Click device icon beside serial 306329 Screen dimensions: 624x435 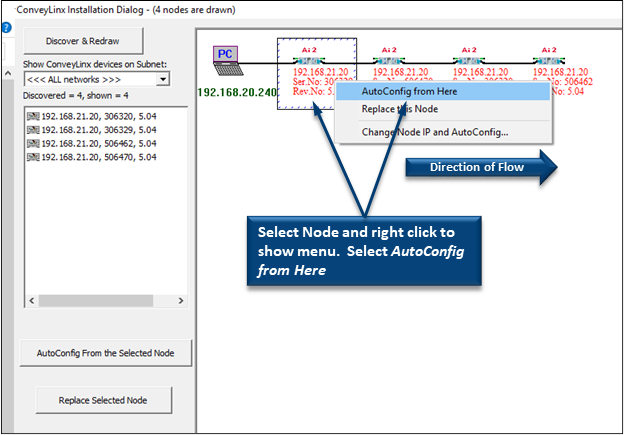click(33, 130)
